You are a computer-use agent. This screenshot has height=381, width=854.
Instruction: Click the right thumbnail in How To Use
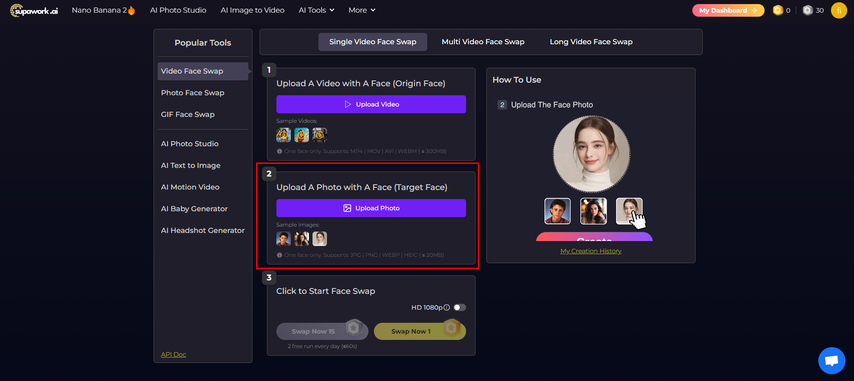tap(629, 211)
